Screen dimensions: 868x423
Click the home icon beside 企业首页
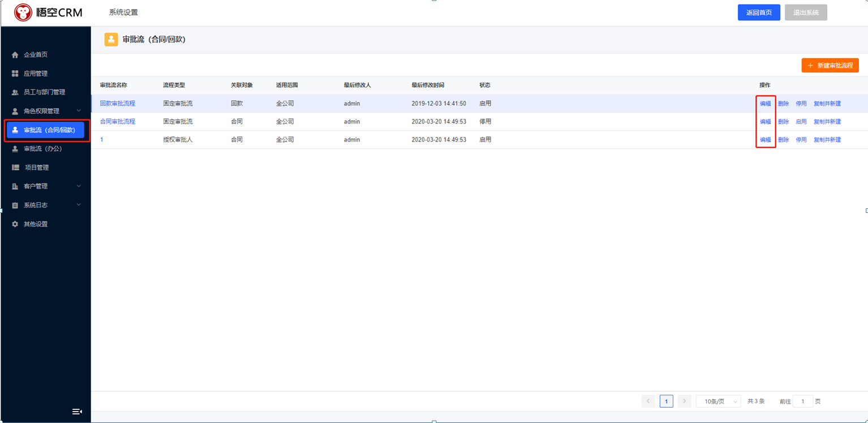pos(15,55)
